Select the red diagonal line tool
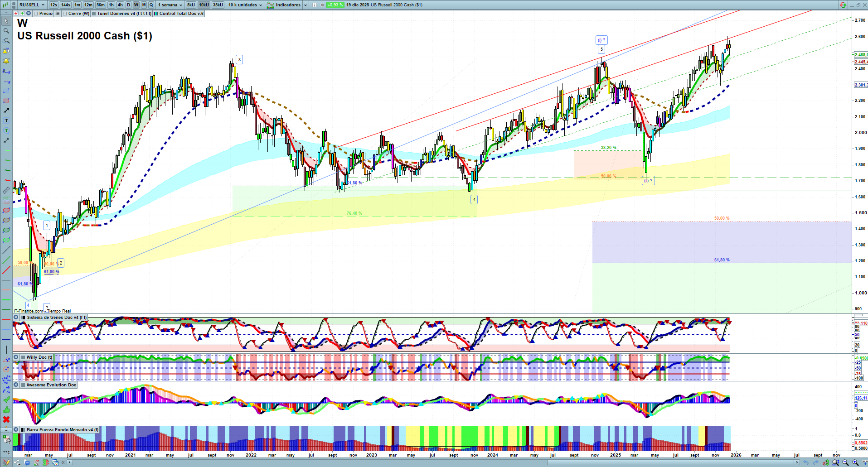This screenshot has height=467, width=868. click(6, 270)
